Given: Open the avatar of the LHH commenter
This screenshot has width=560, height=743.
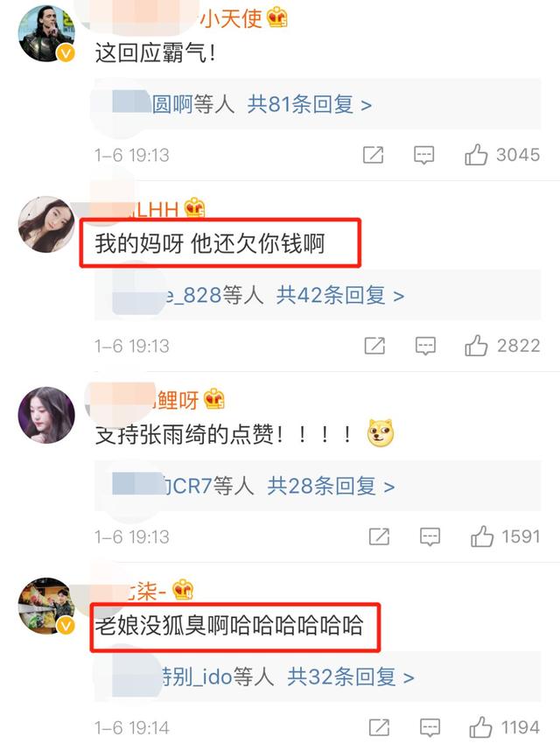Looking at the screenshot, I should (46, 224).
